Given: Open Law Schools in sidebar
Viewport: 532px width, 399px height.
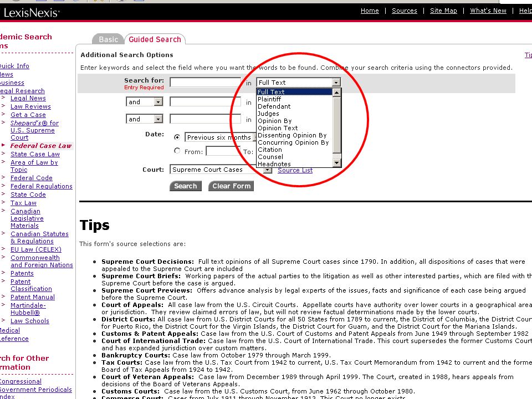Looking at the screenshot, I should click(x=30, y=321).
